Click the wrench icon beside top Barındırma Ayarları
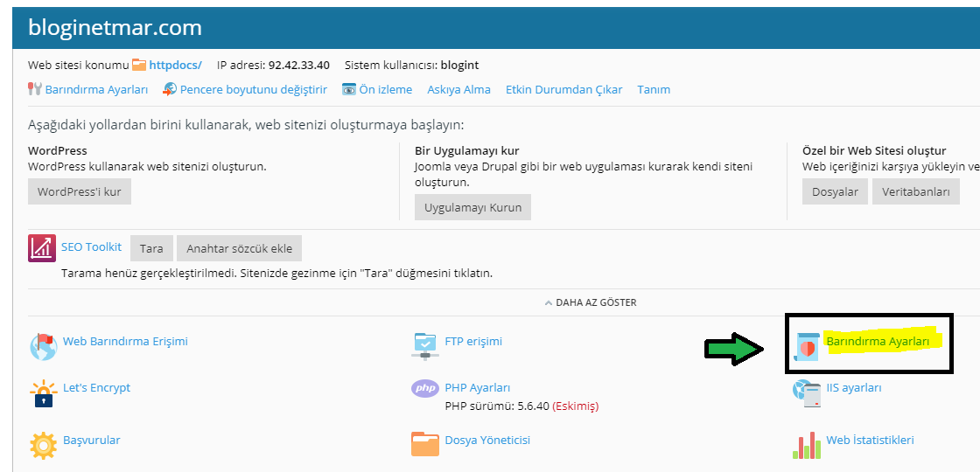Screen dimensions: 980x472 [34, 88]
